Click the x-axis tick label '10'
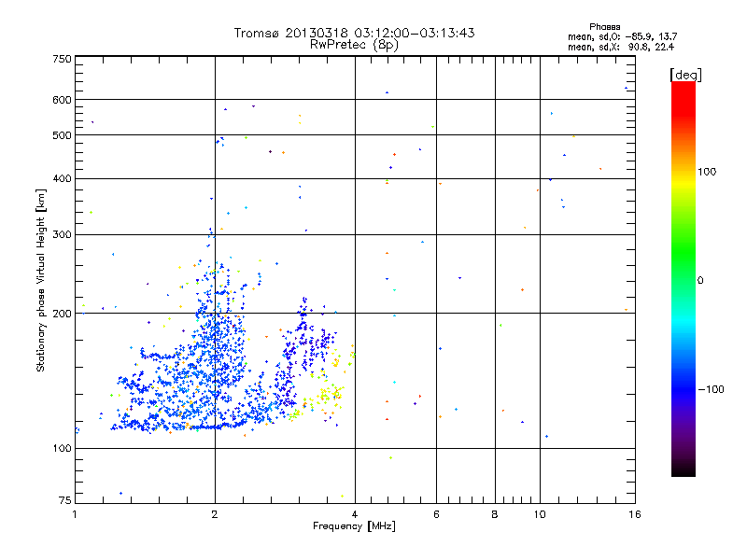747x560 pixels. [540, 514]
